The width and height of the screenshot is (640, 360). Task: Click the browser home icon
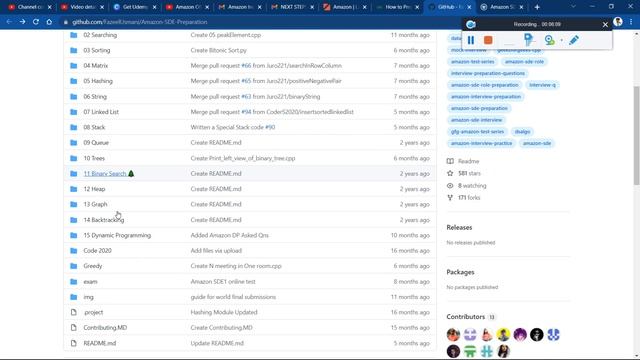(x=49, y=22)
